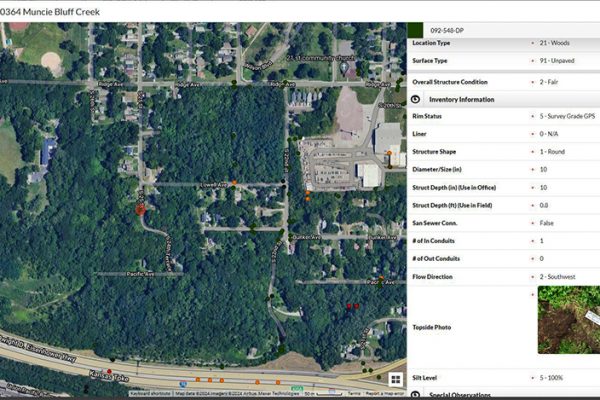The height and width of the screenshot is (400, 600).
Task: Click the Pacific Ave street label on map
Action: (x=140, y=274)
